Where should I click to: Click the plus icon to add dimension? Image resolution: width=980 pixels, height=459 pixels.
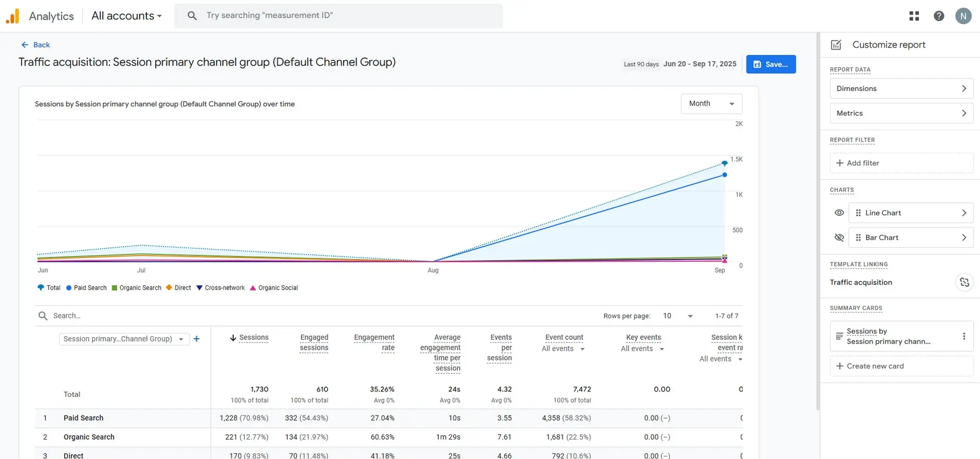(196, 339)
